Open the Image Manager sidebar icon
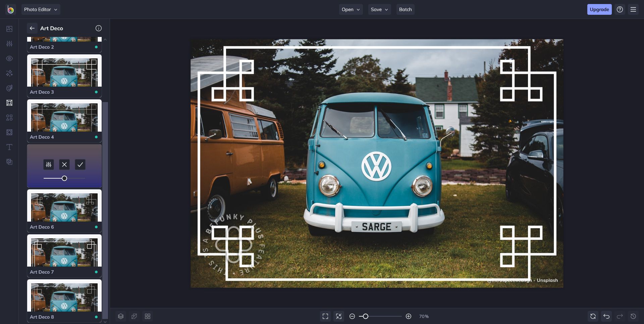Viewport: 644px width, 324px height. (9, 29)
